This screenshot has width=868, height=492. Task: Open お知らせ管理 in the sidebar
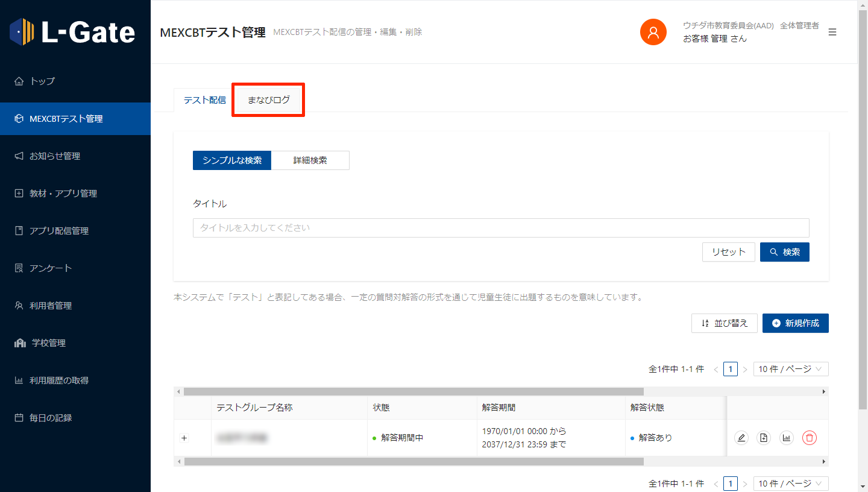55,156
